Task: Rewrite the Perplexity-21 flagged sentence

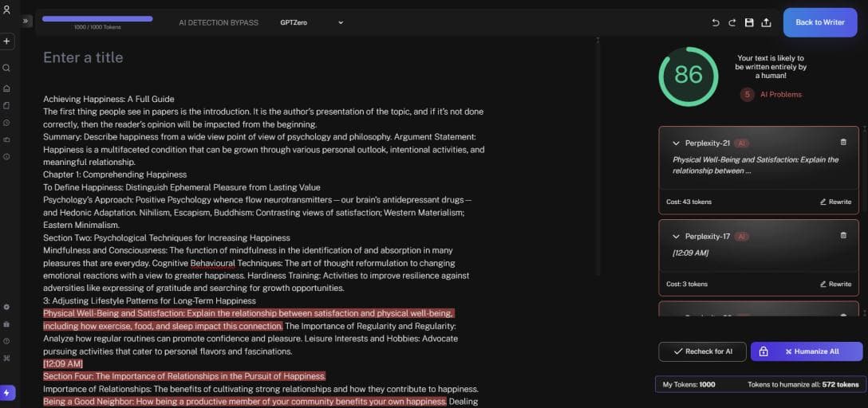Action: tap(835, 202)
